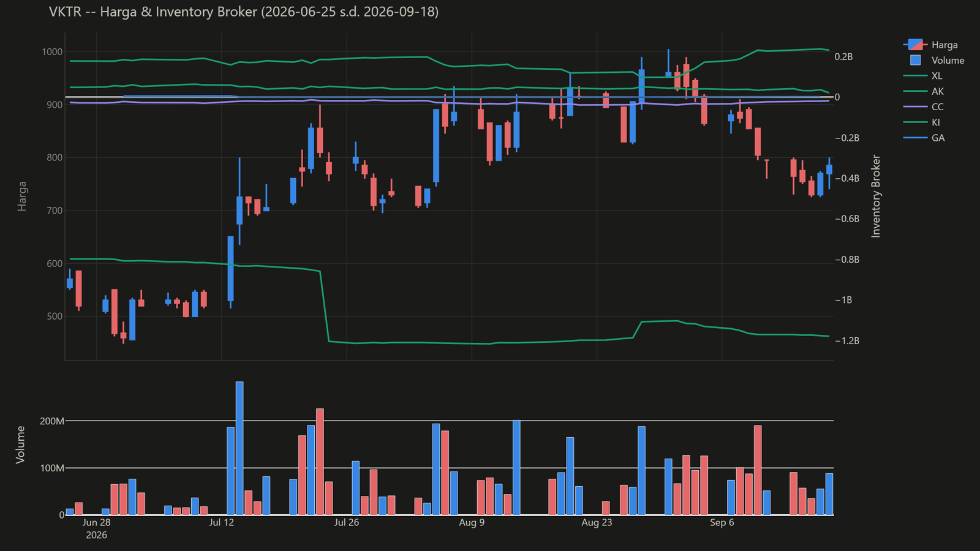Click the 700 price tick label
Viewport: 980px width, 551px height.
click(55, 211)
